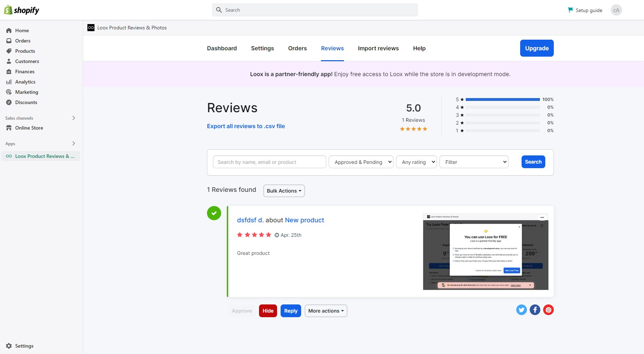The image size is (644, 354).
Task: Click the Apr. 25th review date
Action: coord(291,235)
